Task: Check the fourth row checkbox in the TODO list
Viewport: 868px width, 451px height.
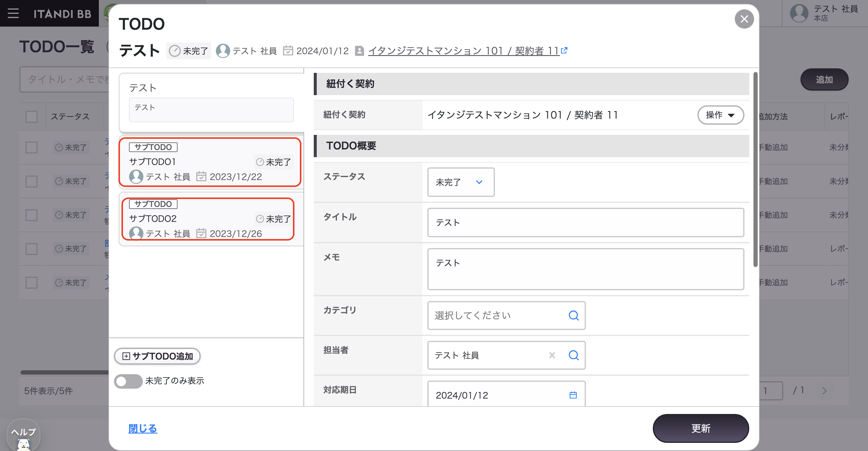Action: coord(31,249)
